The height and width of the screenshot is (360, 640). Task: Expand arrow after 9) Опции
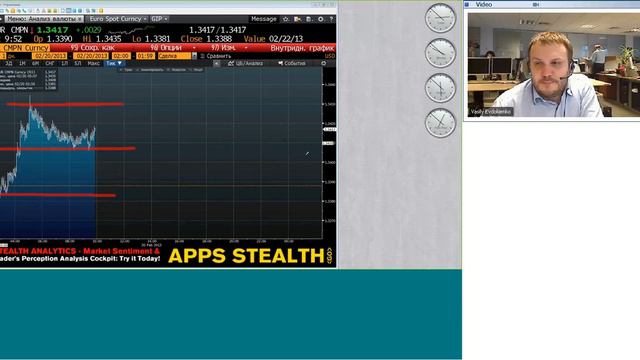coord(194,48)
